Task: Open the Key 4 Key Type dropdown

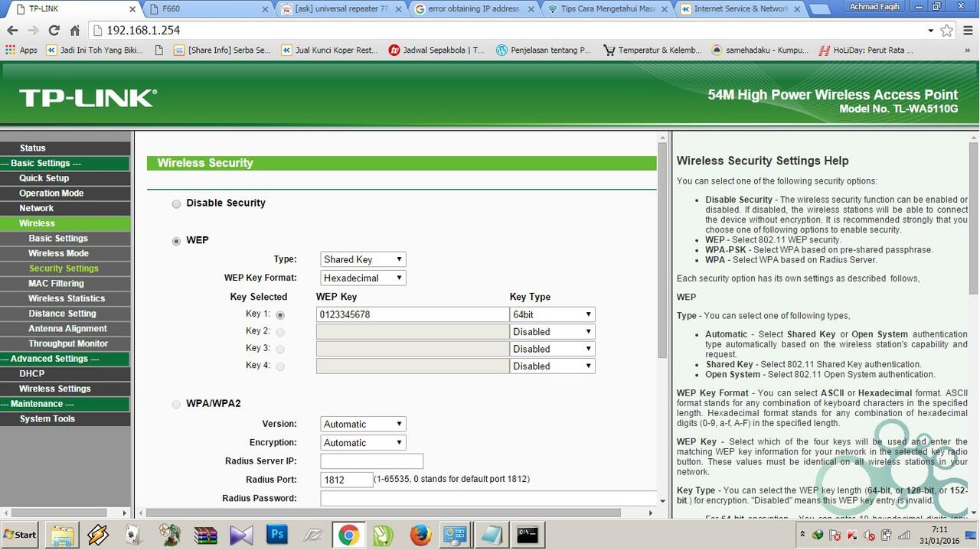Action: tap(552, 366)
